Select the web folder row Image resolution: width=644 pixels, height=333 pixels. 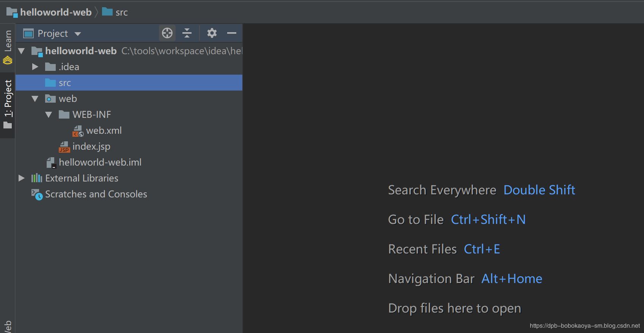click(129, 99)
